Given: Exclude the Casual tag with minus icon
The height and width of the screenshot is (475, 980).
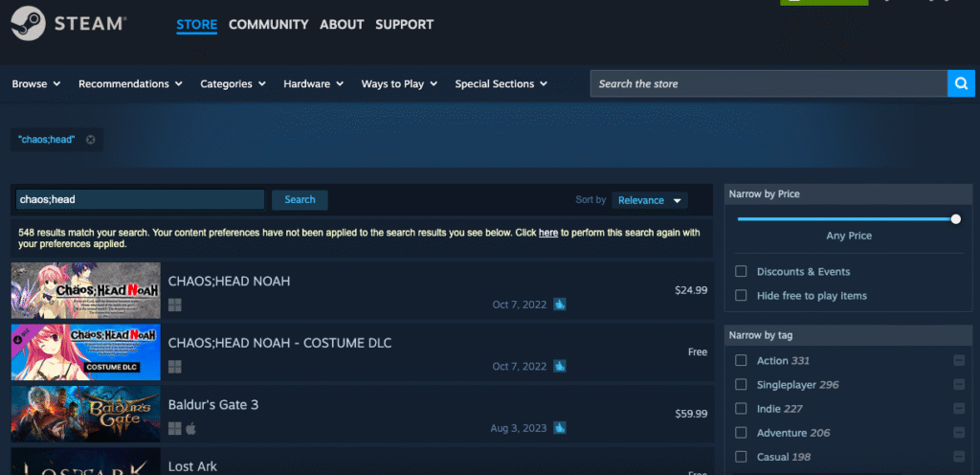Looking at the screenshot, I should [x=959, y=457].
